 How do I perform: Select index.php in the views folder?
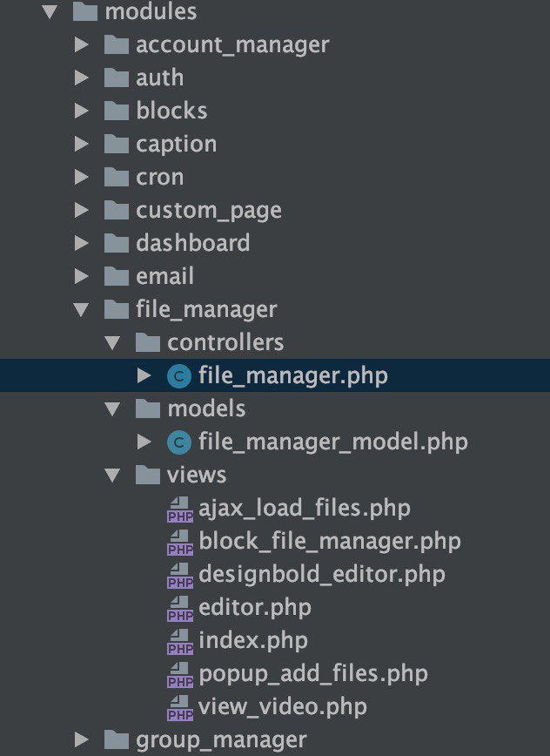click(x=253, y=641)
